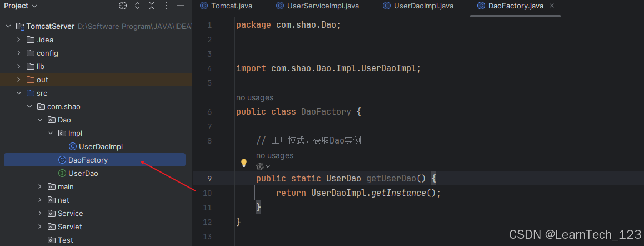Collapse the src folder arrow
Screen dimensions: 644x246
click(19, 93)
